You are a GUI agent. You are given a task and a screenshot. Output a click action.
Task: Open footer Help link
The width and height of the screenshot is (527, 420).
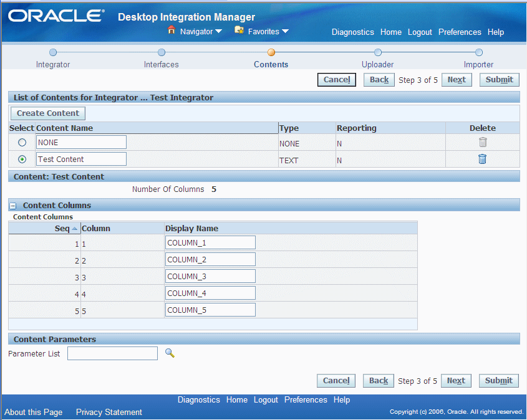(x=342, y=400)
